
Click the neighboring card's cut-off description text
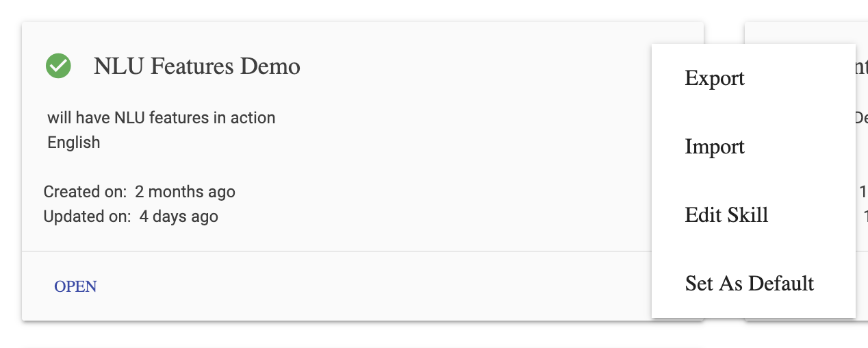861,118
